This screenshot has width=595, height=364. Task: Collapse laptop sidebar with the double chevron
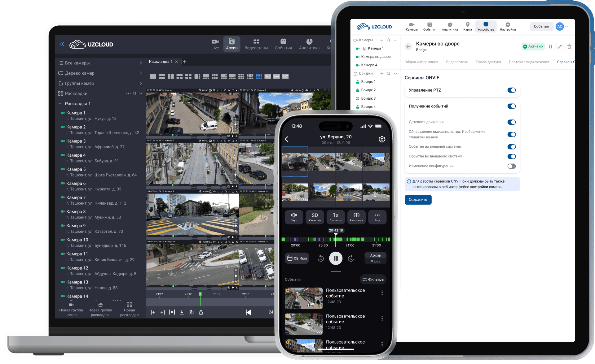click(62, 44)
